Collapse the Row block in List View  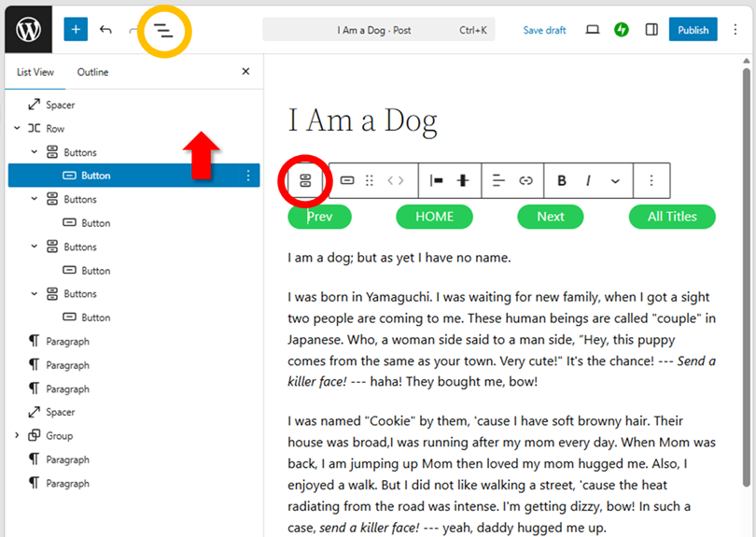[x=17, y=129]
